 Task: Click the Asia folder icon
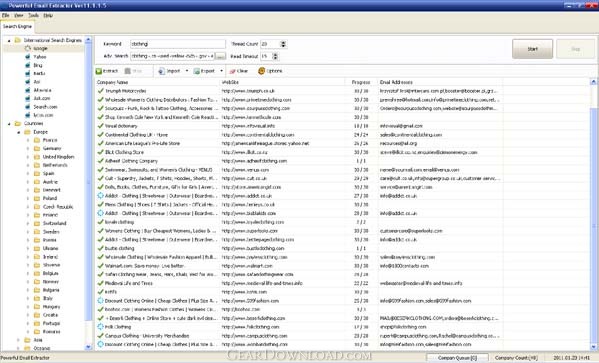coord(27,340)
